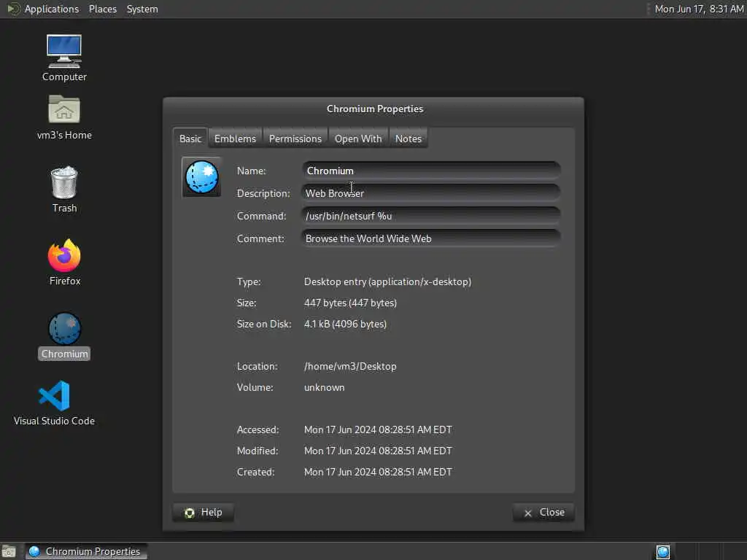Open the Applications menu
Screen dimensions: 747x560
(x=52, y=9)
